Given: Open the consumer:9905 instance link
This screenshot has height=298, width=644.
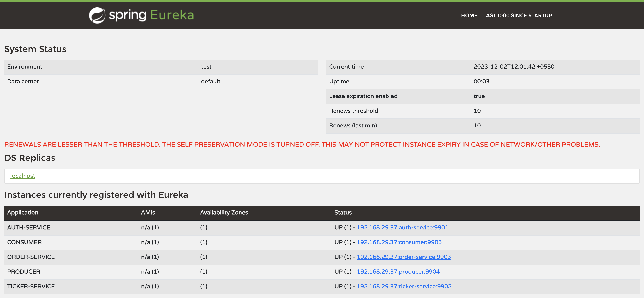Looking at the screenshot, I should (x=399, y=242).
